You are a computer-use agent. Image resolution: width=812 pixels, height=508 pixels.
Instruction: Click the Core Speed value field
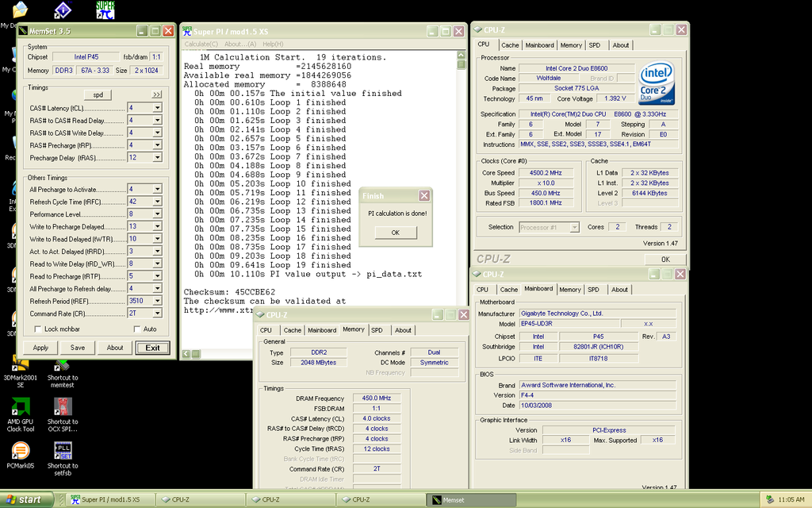click(x=546, y=173)
